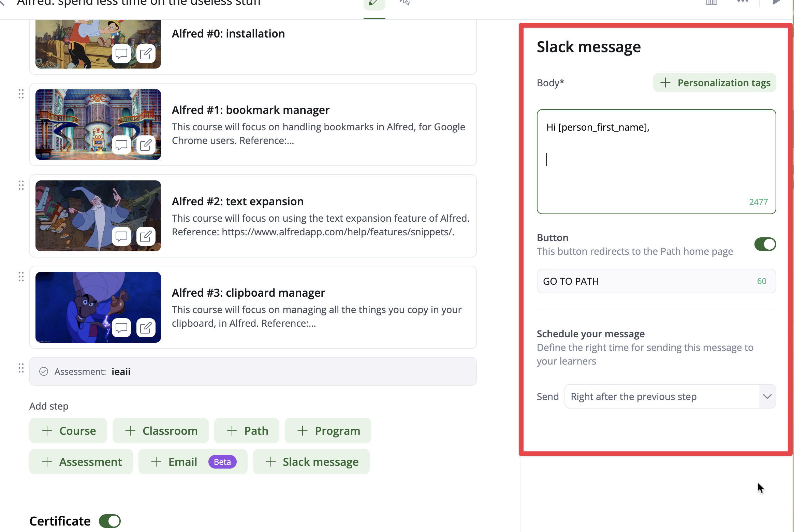
Task: Disable the Slack message Button toggle
Action: coord(765,244)
